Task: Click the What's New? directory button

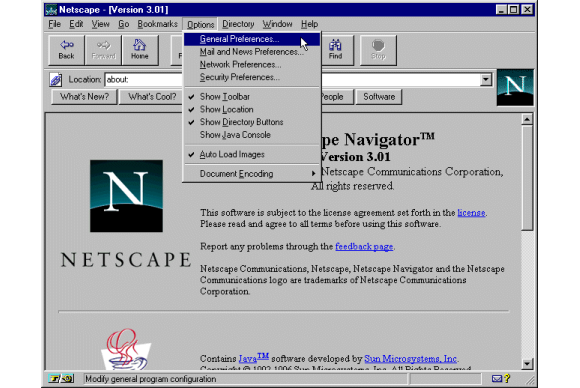Action: coord(84,97)
